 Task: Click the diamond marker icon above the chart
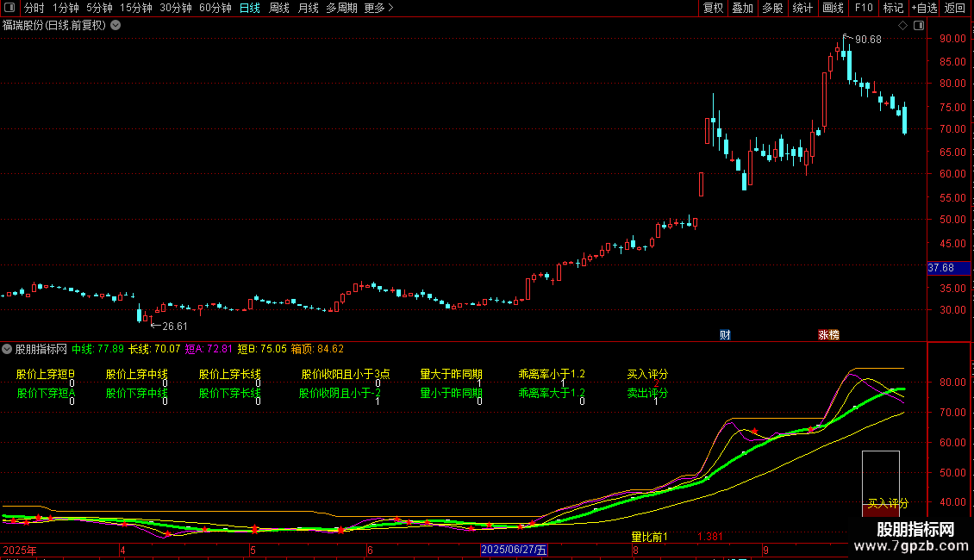pos(902,26)
